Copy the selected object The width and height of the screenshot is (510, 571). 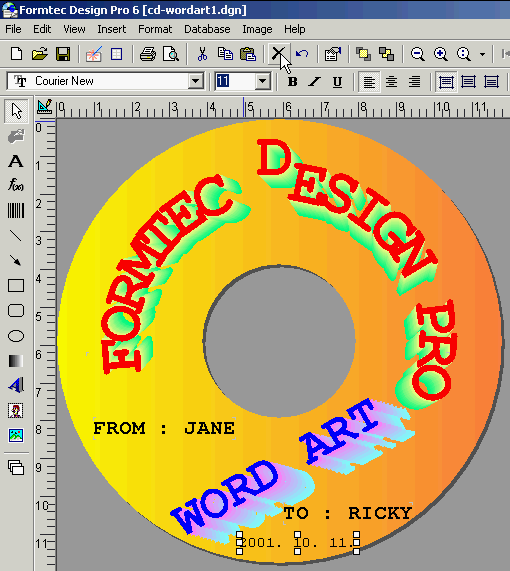pyautogui.click(x=225, y=54)
